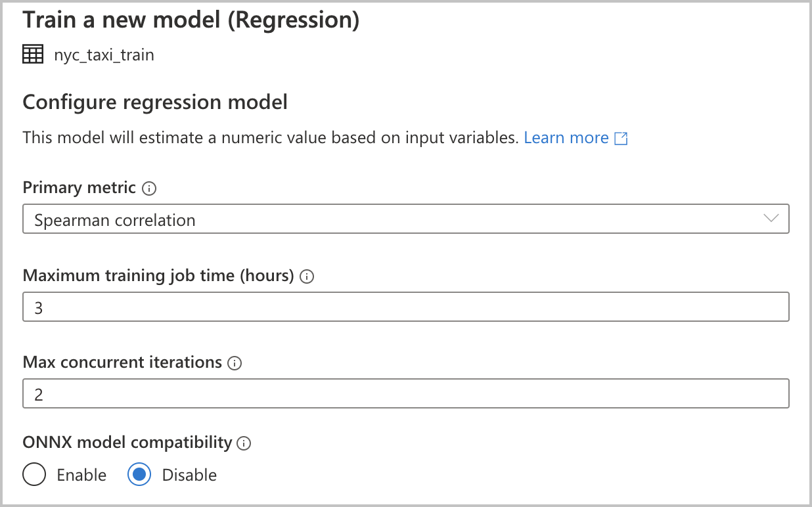Click the Configure regression model section title
Viewport: 812px width, 507px height.
(156, 102)
